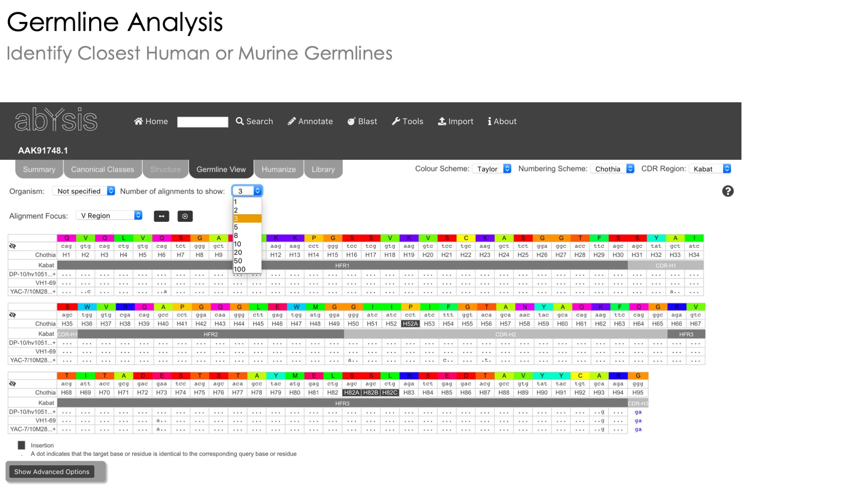Image resolution: width=868 pixels, height=488 pixels.
Task: Click the search text field in navbar
Action: click(202, 122)
